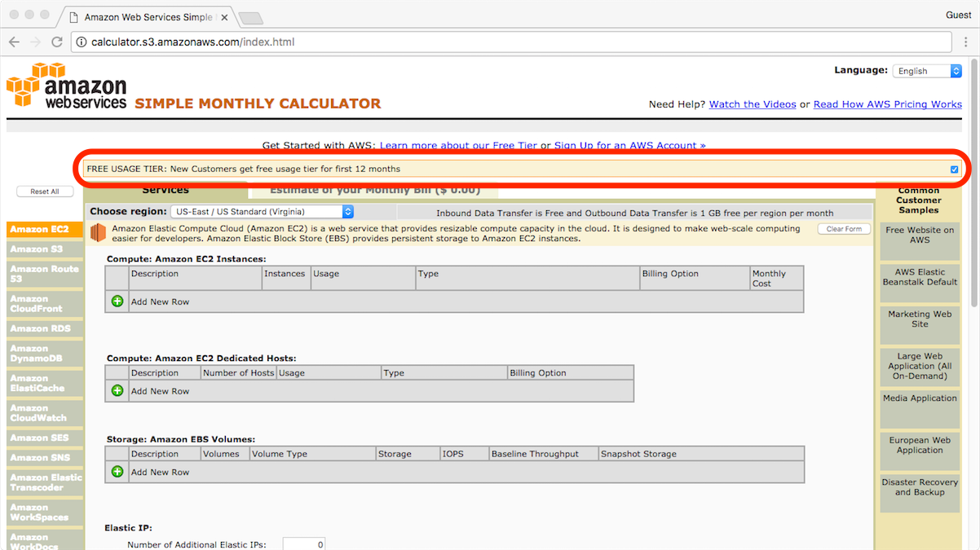The width and height of the screenshot is (980, 550).
Task: Click the orange EC2 service icon
Action: pos(99,234)
